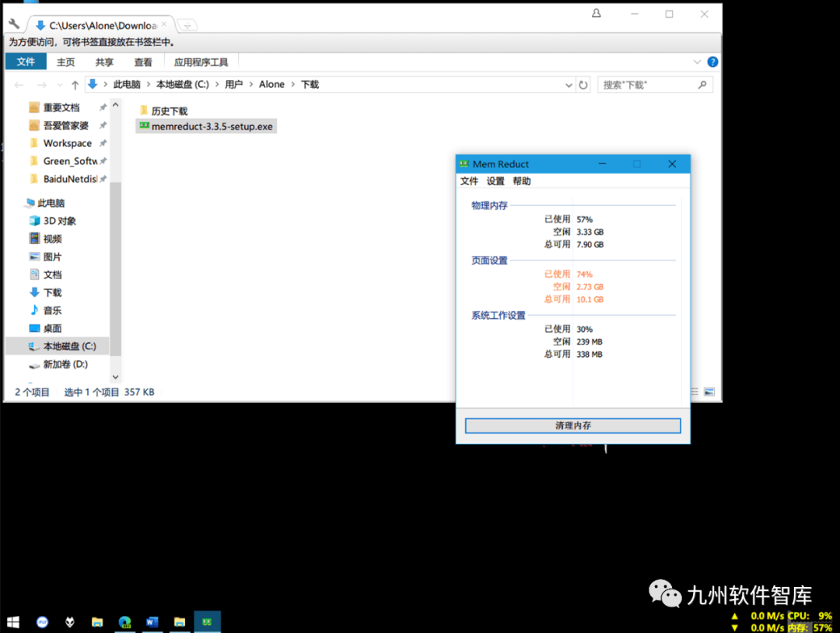
Task: Go back with the left arrow
Action: (19, 85)
